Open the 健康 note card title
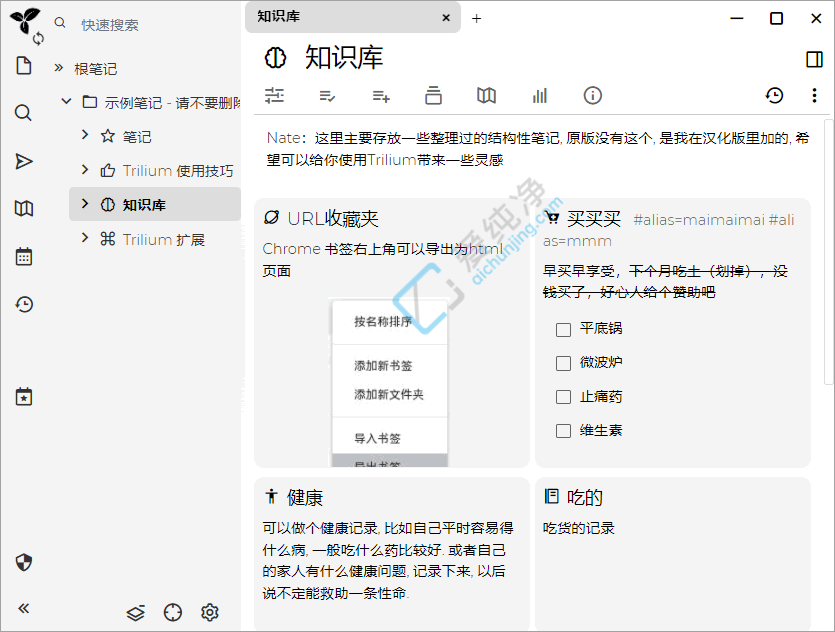The height and width of the screenshot is (632, 835). click(x=304, y=497)
